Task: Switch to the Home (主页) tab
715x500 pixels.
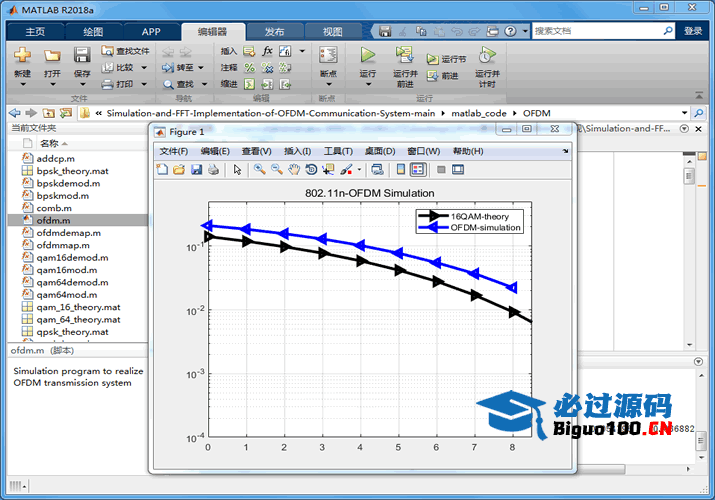Action: click(x=35, y=31)
